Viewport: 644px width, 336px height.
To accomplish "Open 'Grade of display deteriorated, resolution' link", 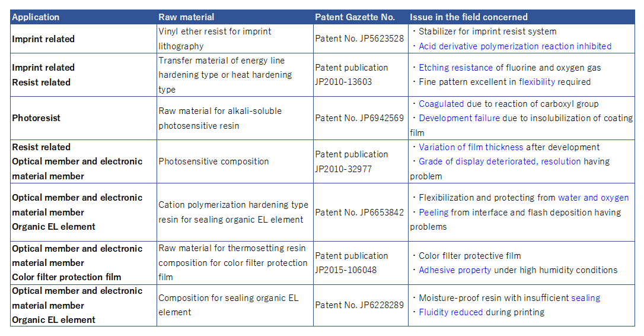I will [x=499, y=161].
